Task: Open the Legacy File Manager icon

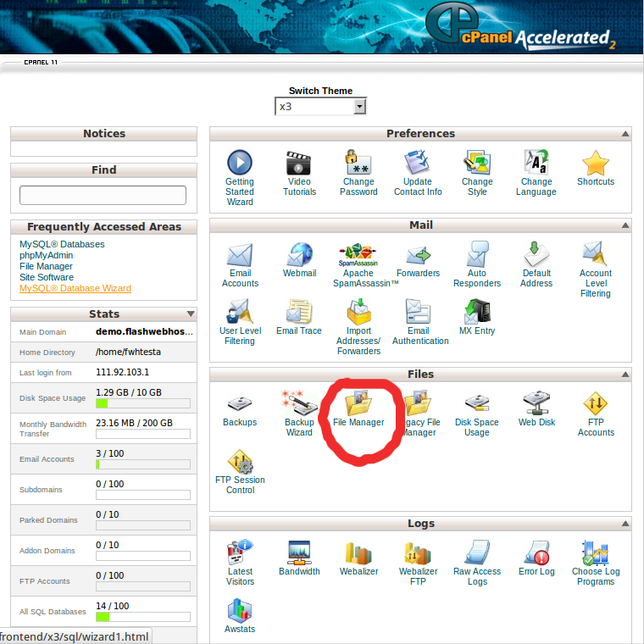Action: (x=417, y=403)
